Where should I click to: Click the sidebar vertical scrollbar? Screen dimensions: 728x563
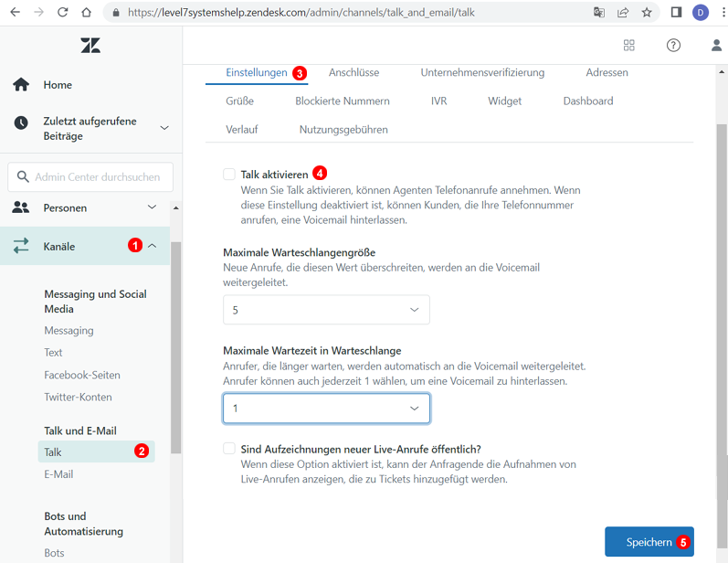175,347
